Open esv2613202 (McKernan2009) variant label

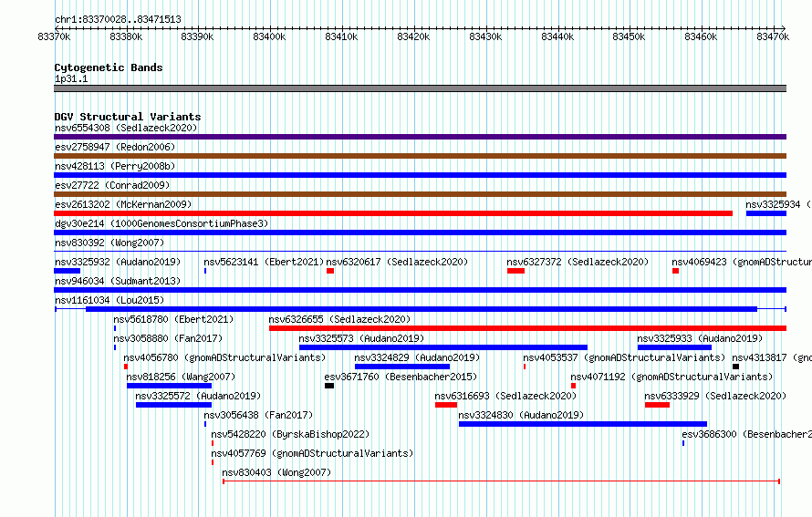(123, 204)
